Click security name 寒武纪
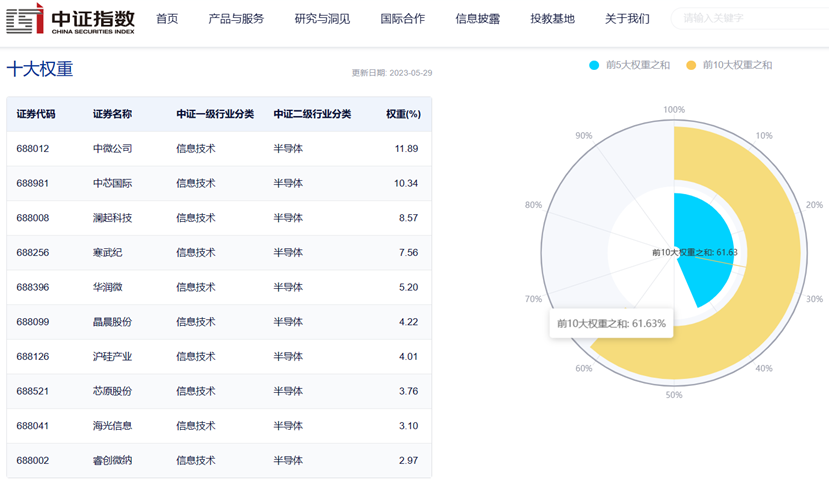Screen dimensions: 829x484 click(108, 253)
